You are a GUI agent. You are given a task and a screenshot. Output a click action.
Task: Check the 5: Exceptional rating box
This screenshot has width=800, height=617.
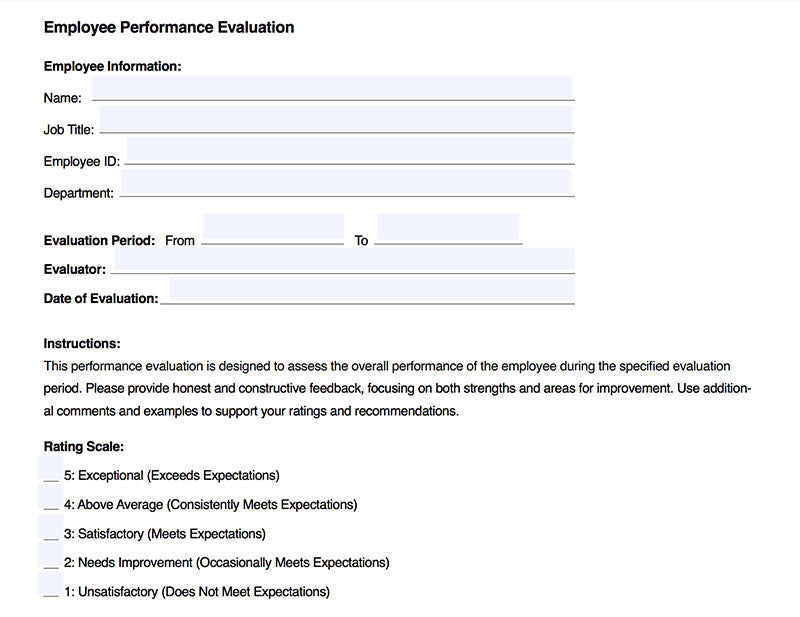tap(50, 469)
